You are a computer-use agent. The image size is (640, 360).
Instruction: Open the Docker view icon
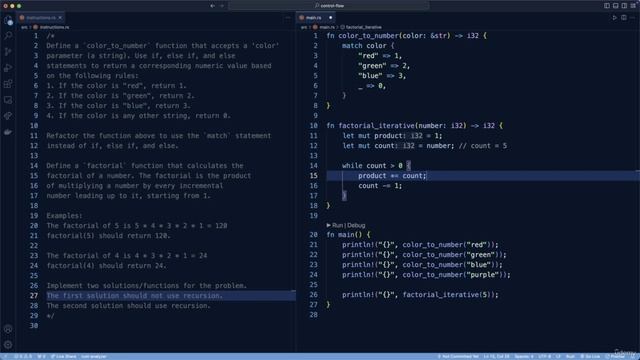click(8, 132)
